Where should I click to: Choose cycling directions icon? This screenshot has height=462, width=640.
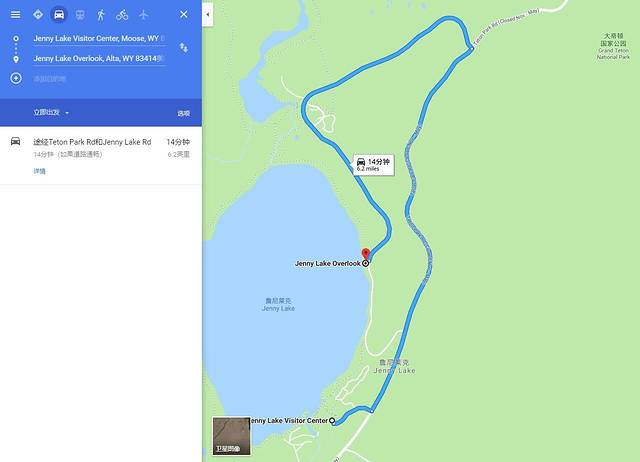point(122,15)
